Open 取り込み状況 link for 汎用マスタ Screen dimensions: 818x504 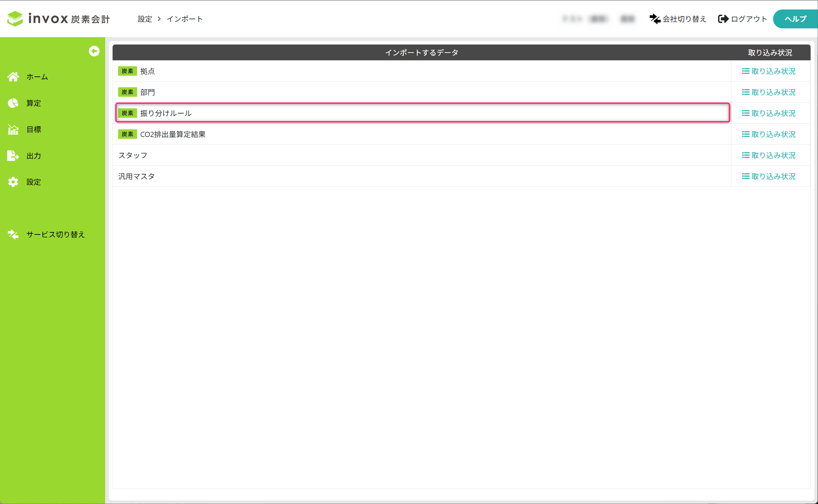[769, 176]
